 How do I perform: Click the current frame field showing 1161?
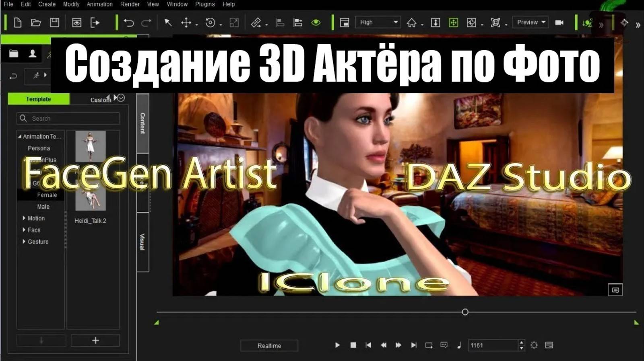(493, 345)
